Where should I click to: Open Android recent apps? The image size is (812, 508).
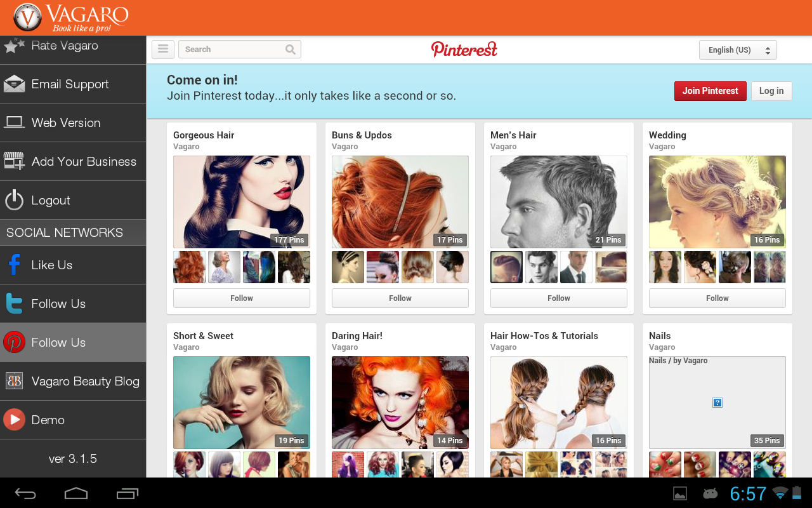click(128, 493)
